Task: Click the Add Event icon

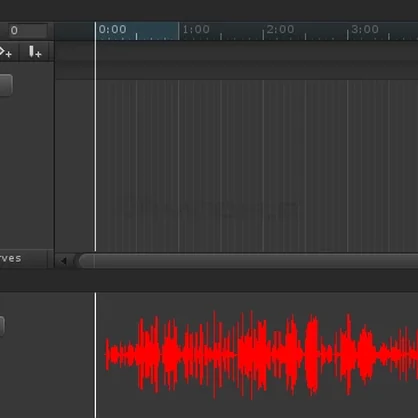Action: tap(35, 52)
